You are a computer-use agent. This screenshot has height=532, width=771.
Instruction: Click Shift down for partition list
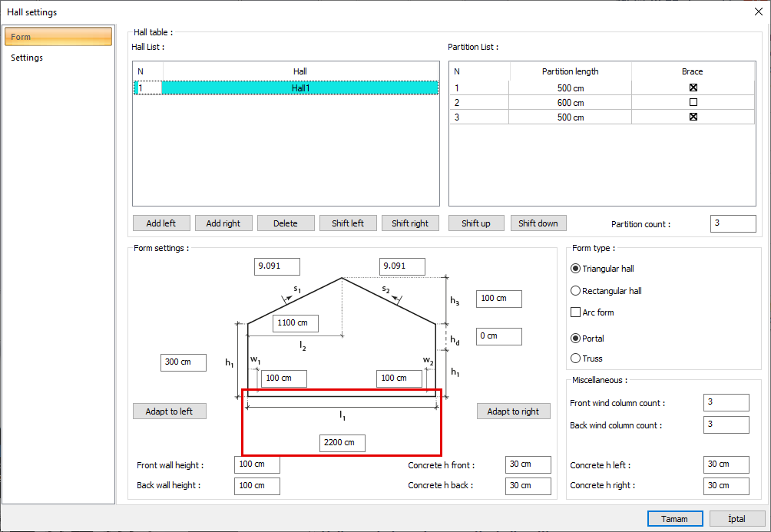tap(538, 223)
